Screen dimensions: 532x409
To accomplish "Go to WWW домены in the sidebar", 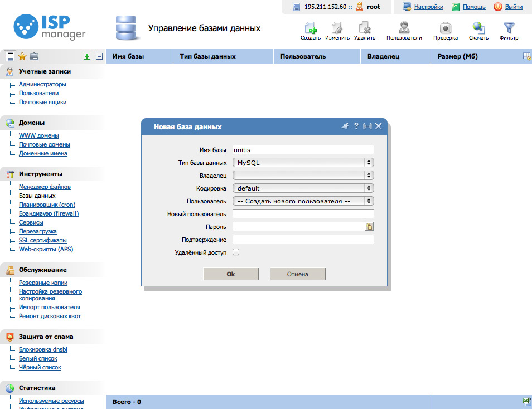I will pos(38,136).
